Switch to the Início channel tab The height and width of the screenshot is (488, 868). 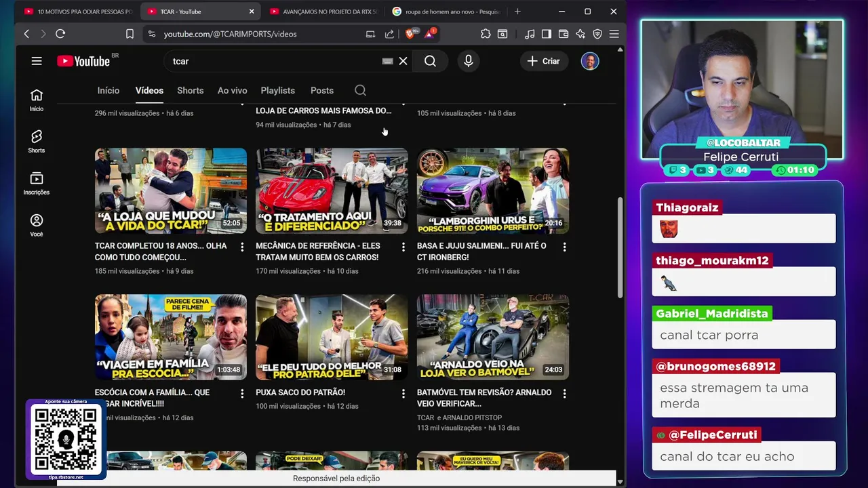[108, 90]
